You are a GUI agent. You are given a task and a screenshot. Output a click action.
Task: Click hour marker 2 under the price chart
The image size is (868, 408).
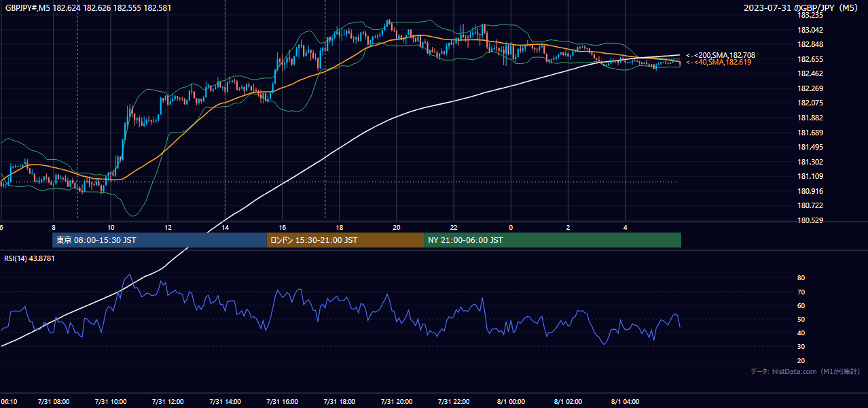568,228
